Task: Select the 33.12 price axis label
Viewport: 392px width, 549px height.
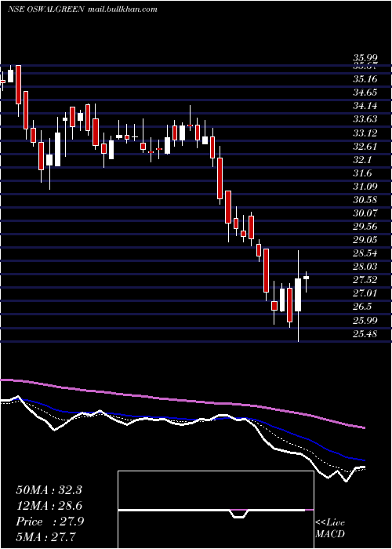Action: (365, 133)
